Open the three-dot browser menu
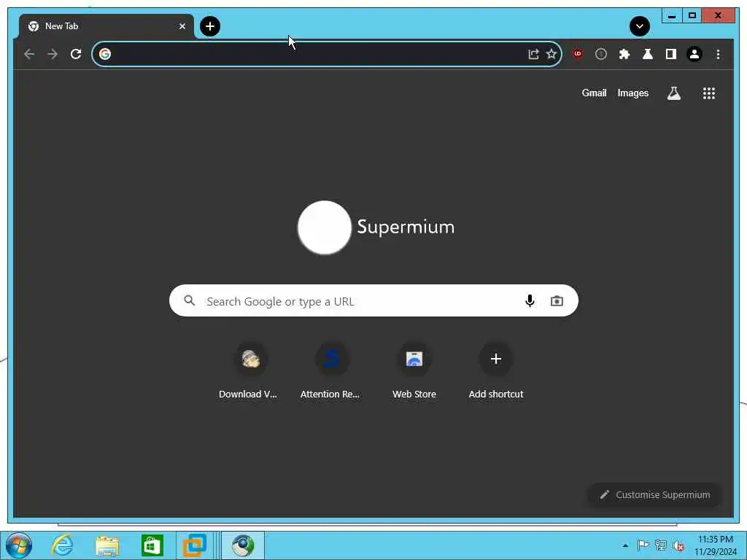The width and height of the screenshot is (747, 560). click(718, 54)
